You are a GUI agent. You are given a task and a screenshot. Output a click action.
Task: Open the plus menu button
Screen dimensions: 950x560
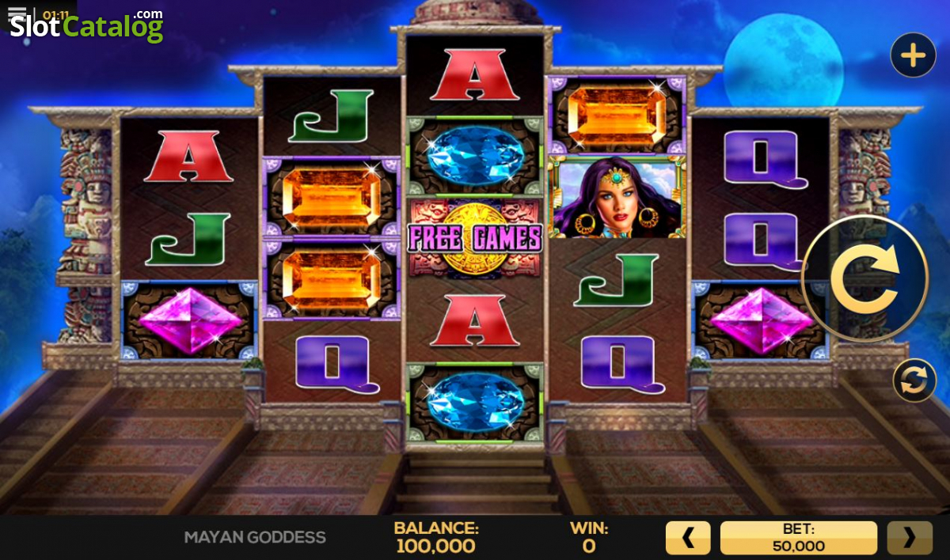click(x=913, y=55)
